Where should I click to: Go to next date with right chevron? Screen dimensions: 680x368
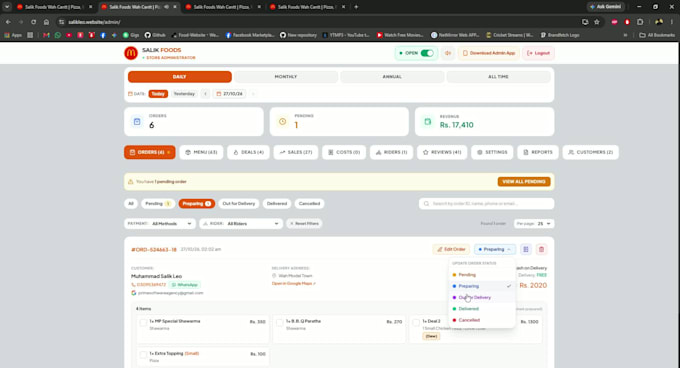(253, 94)
